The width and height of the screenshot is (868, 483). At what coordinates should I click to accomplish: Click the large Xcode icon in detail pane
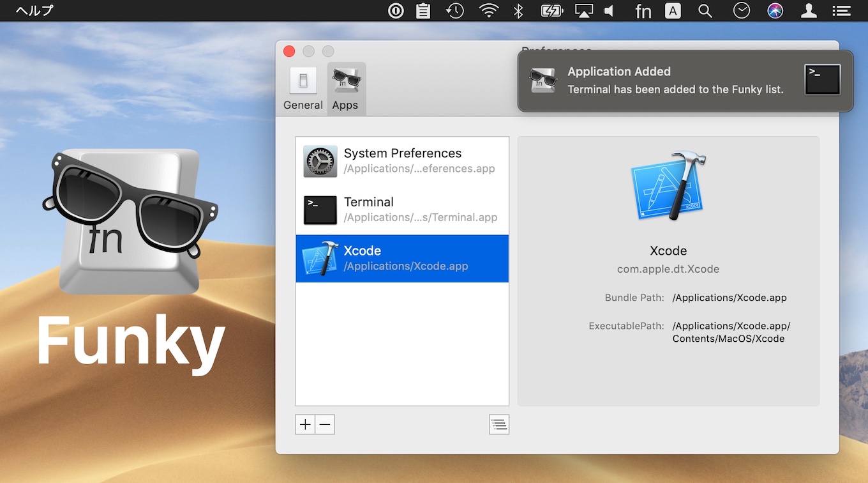tap(668, 186)
